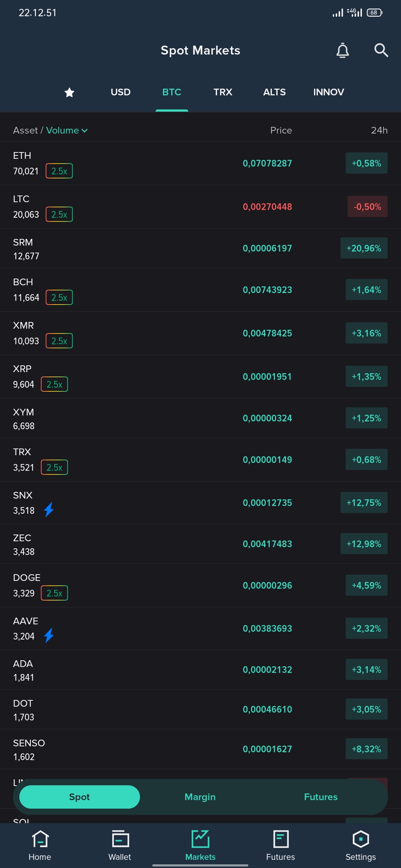Open the ZEC market row
Viewport: 401px width, 868px height.
pyautogui.click(x=200, y=544)
